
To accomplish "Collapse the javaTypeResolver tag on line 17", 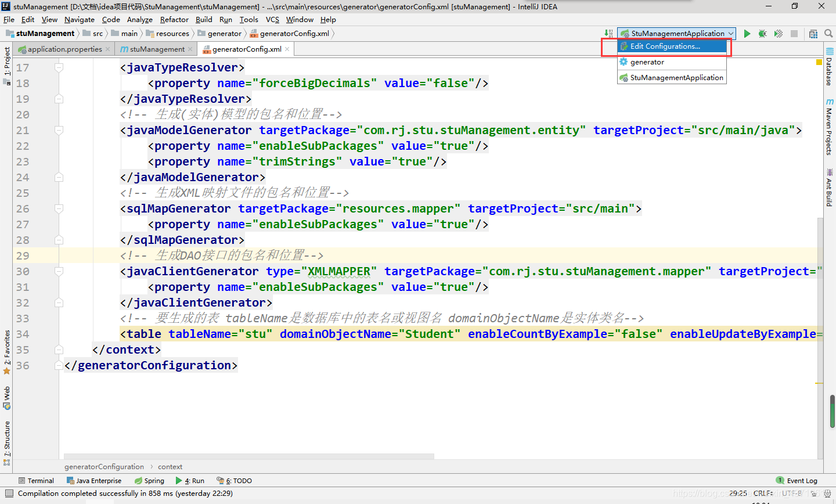I will click(x=59, y=67).
